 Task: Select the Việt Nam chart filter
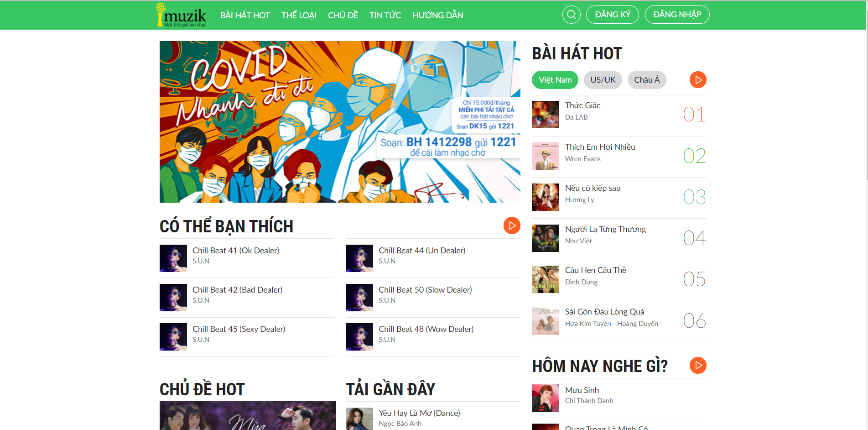555,80
